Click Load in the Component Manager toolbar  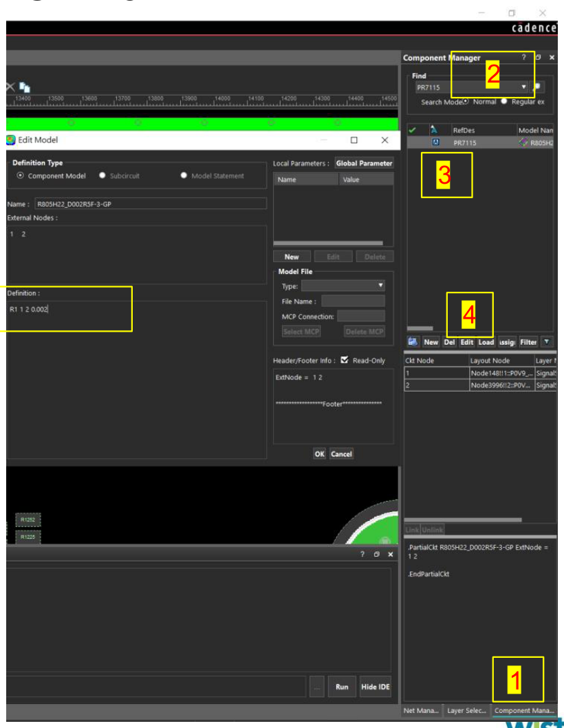pyautogui.click(x=486, y=342)
